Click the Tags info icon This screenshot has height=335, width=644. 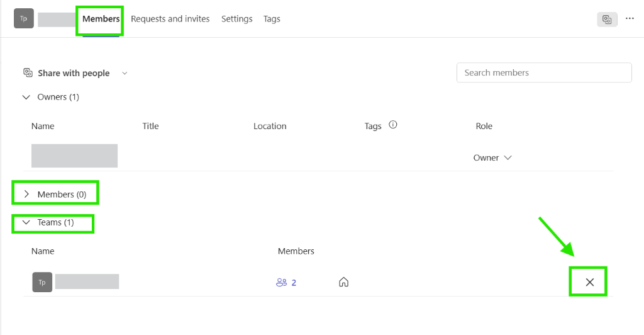pyautogui.click(x=393, y=125)
